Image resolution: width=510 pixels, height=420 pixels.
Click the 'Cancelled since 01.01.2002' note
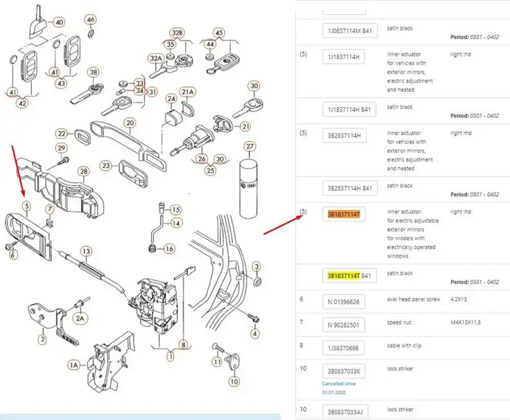click(338, 388)
